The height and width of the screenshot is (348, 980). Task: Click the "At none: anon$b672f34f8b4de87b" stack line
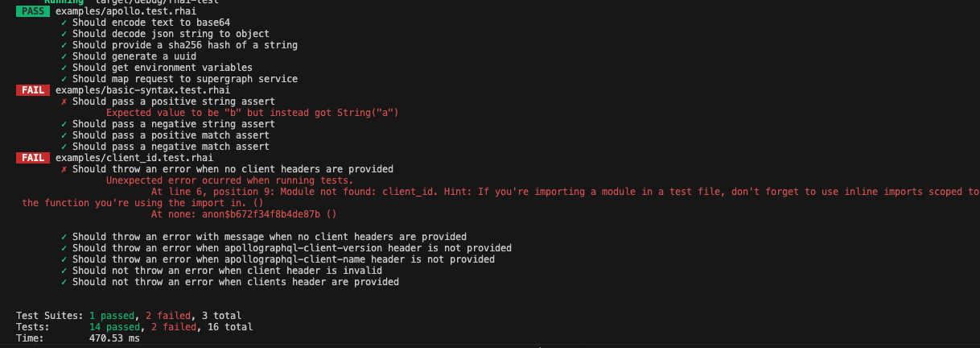pyautogui.click(x=243, y=214)
